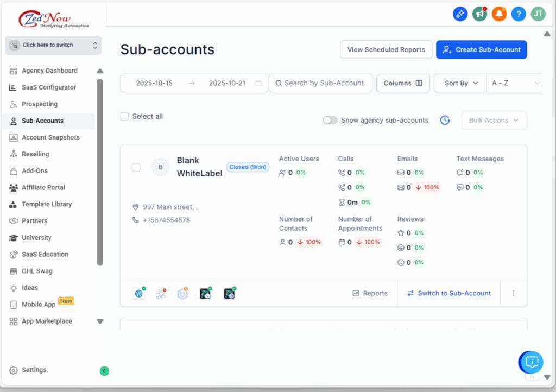This screenshot has height=392, width=556.
Task: Toggle Show agency sub-accounts switch
Action: (x=330, y=120)
